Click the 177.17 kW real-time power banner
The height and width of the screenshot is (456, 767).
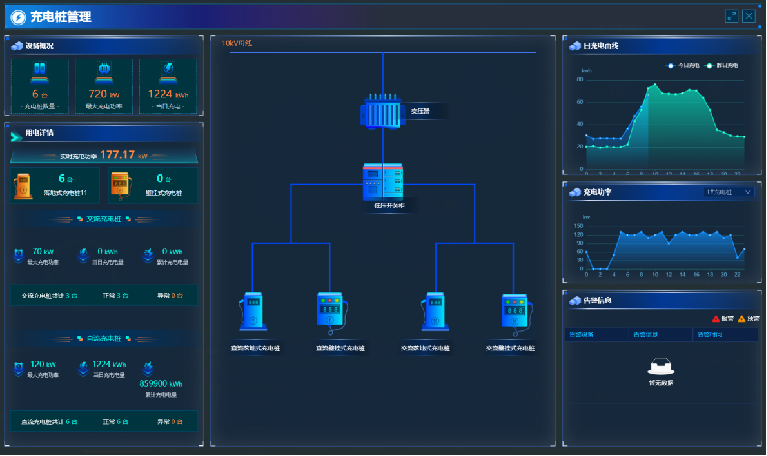click(x=103, y=155)
